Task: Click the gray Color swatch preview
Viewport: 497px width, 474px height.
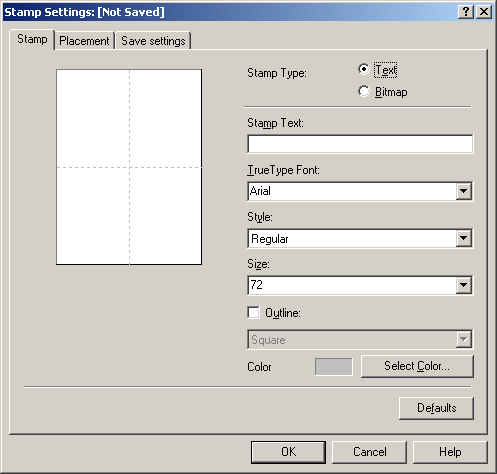Action: [334, 367]
